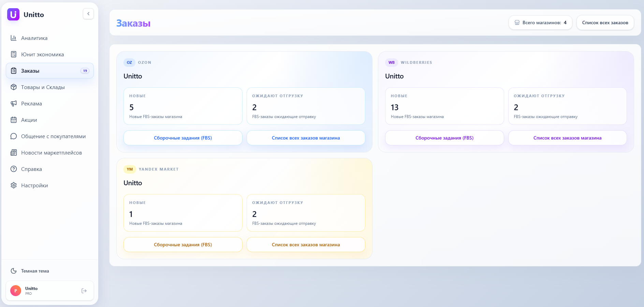Navigate to Акции section
644x307 pixels.
[50, 120]
